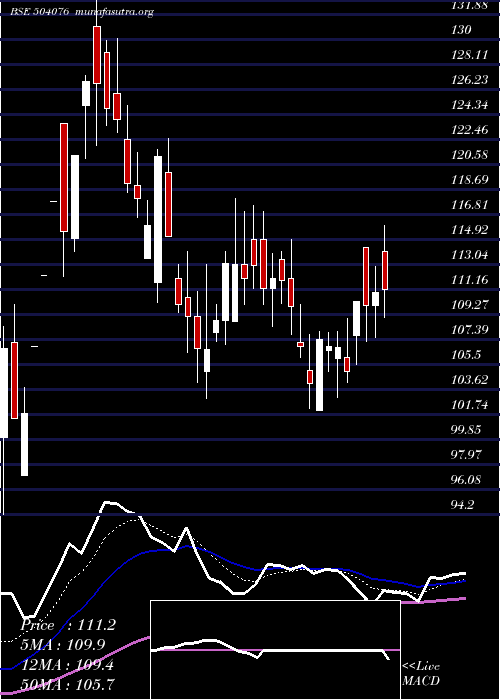Click the 103.62 price axis label
The image size is (500, 700).
[x=468, y=380]
